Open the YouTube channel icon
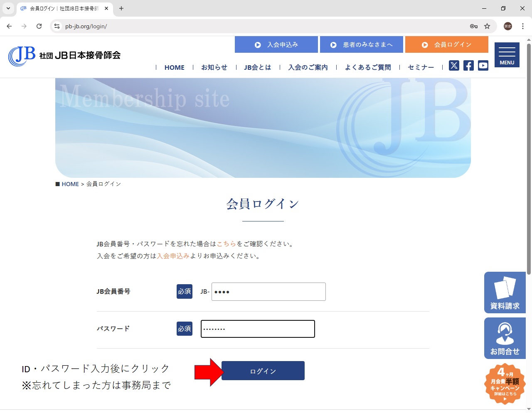Image resolution: width=532 pixels, height=413 pixels. coord(483,66)
